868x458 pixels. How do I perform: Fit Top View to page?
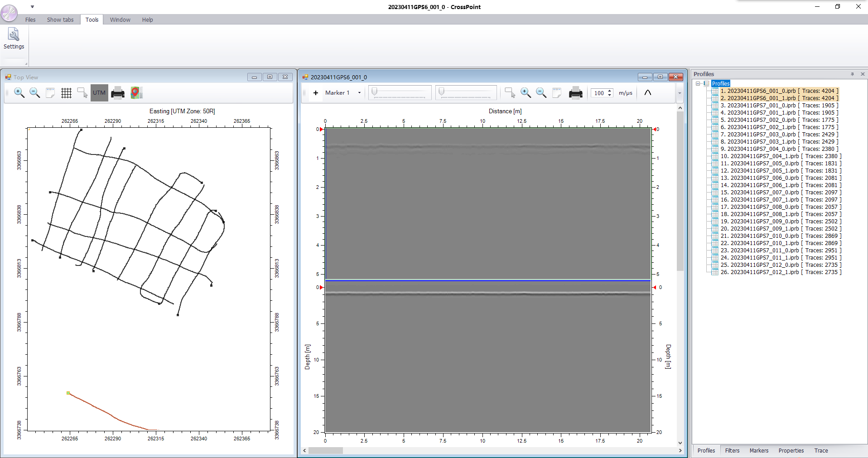coord(50,93)
